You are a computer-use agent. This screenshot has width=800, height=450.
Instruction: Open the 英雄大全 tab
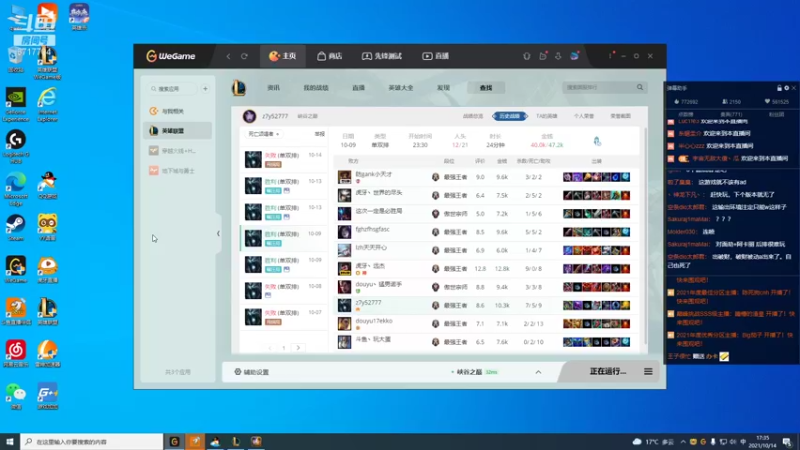[x=401, y=88]
